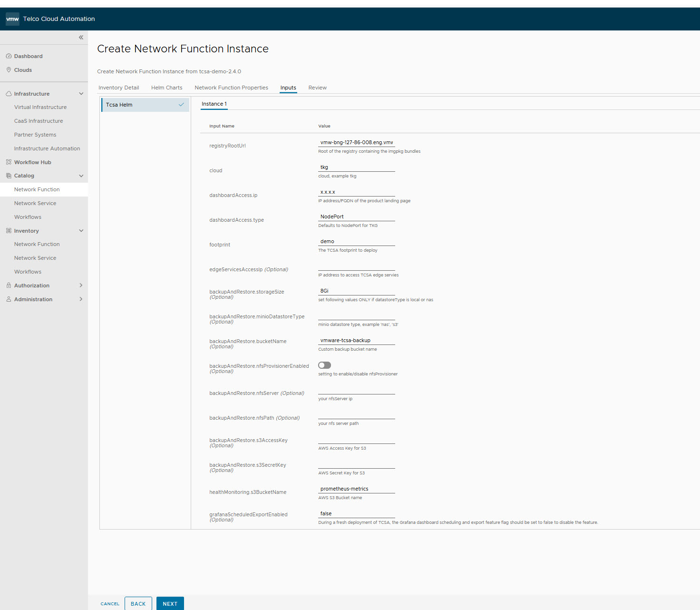Open Dashboard in the sidebar
The height and width of the screenshot is (610, 700).
[29, 56]
